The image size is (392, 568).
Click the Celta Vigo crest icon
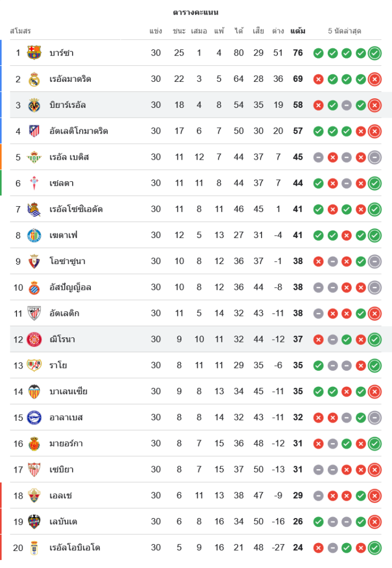click(x=34, y=183)
